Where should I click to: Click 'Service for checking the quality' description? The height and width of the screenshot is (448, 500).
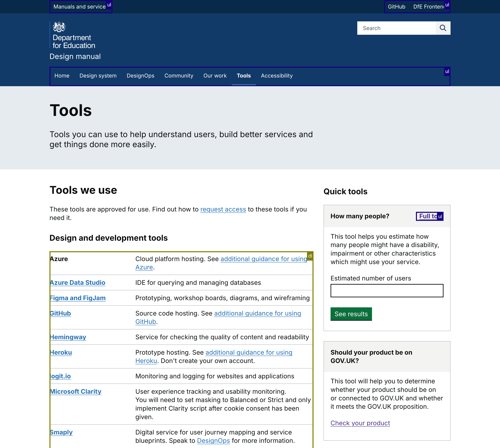[x=222, y=337]
